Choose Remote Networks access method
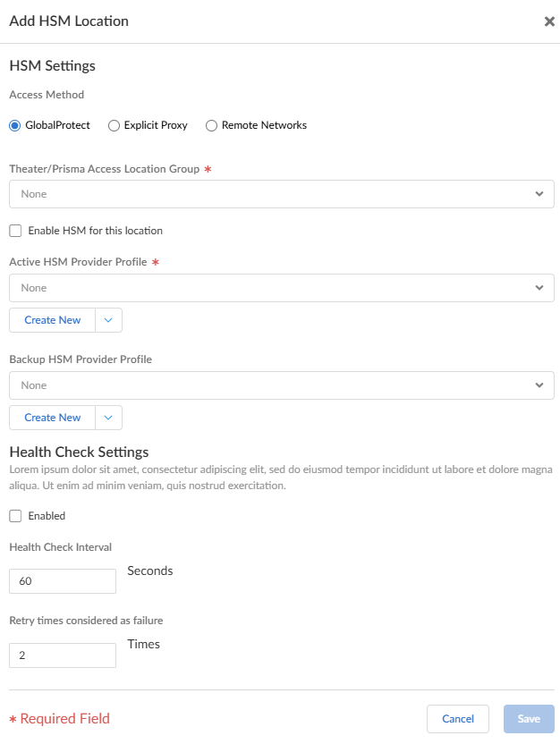The height and width of the screenshot is (744, 560). 211,126
